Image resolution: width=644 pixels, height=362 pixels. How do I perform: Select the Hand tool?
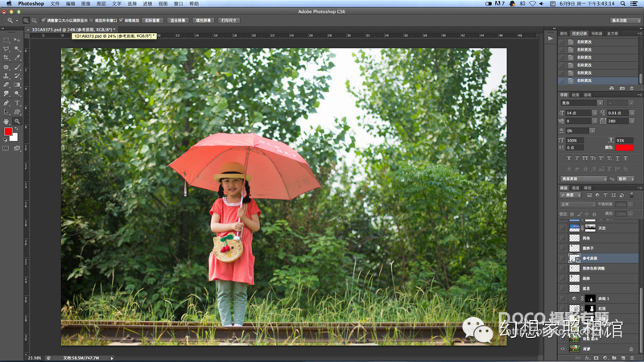click(6, 121)
